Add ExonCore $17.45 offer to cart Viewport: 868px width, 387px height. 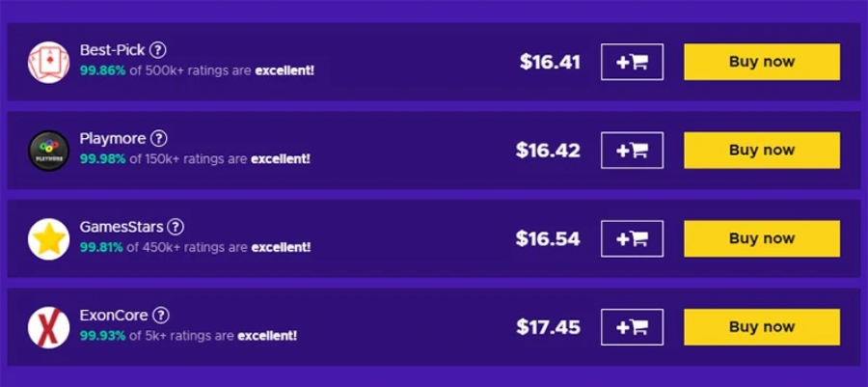click(632, 327)
